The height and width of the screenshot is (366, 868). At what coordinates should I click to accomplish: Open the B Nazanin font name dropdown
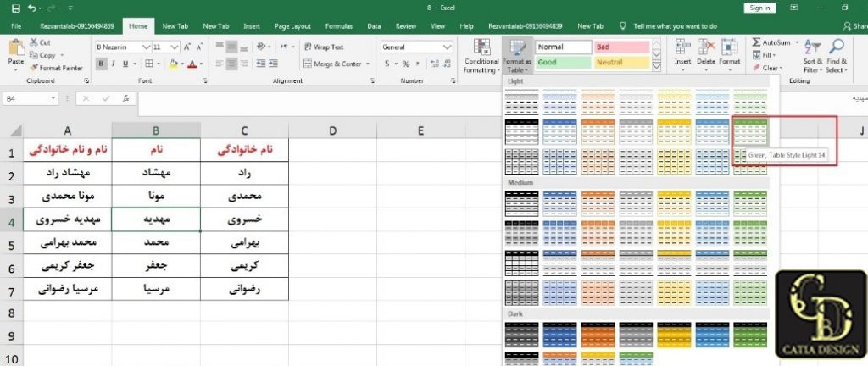[147, 47]
